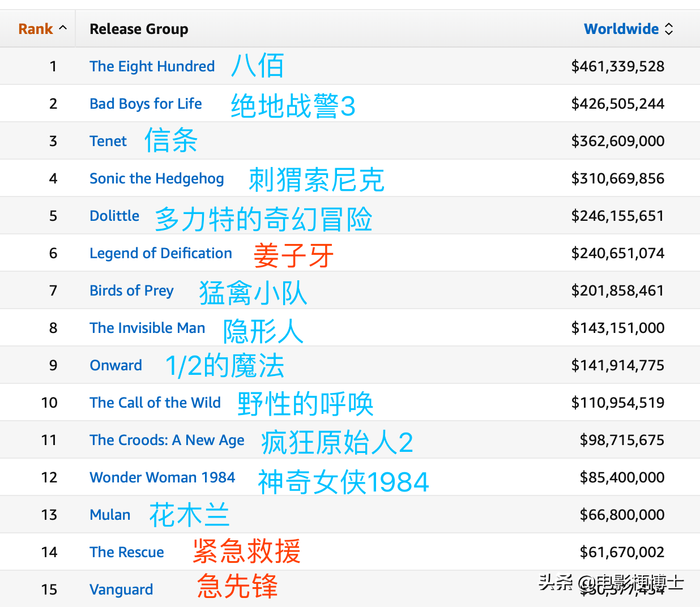Open The Invisible Man link
The height and width of the screenshot is (607, 700).
click(147, 328)
